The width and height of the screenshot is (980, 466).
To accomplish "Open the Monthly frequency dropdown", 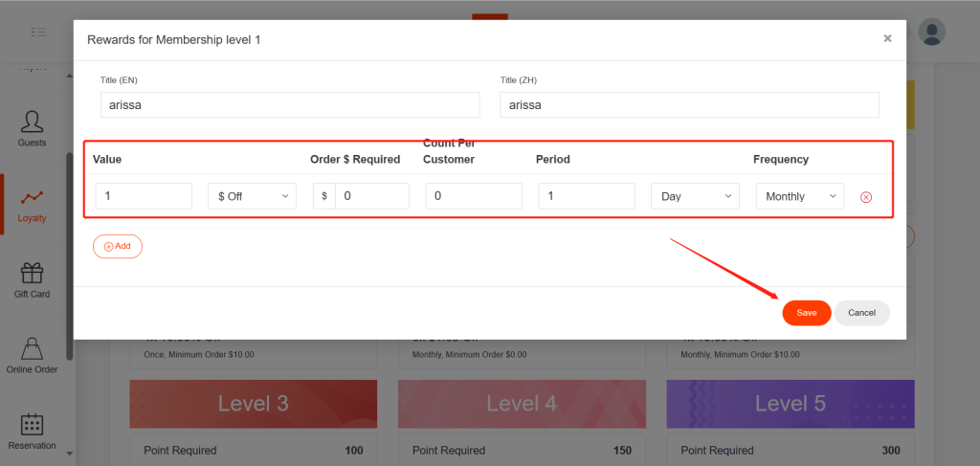I will [799, 196].
